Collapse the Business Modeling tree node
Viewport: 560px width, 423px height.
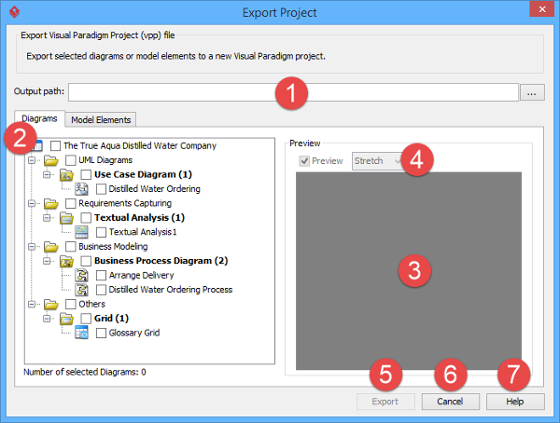pos(32,247)
